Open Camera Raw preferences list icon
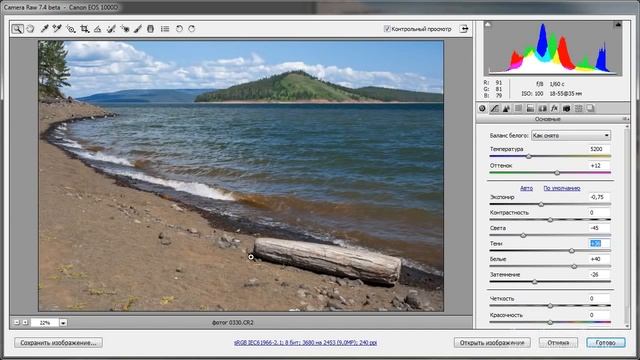Screen dimensions: 640x360 pyautogui.click(x=165, y=29)
